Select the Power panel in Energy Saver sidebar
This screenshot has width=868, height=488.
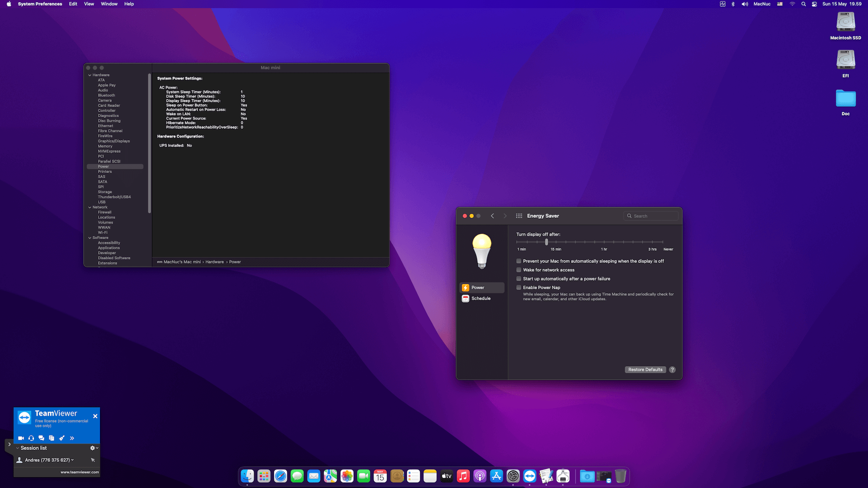pyautogui.click(x=477, y=287)
